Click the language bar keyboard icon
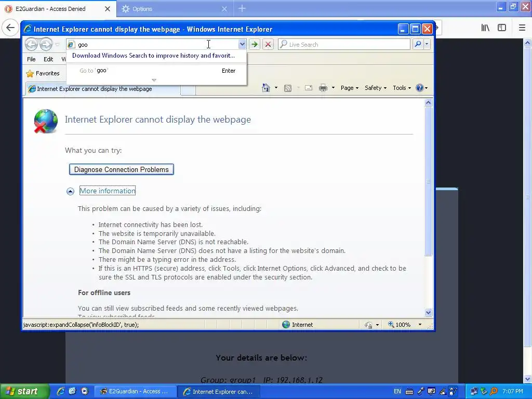532x399 pixels. [409, 392]
